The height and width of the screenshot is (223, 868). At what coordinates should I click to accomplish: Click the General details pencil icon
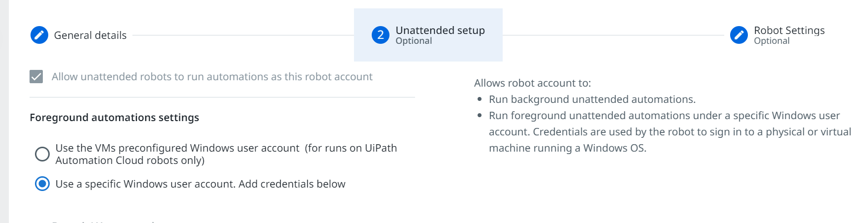point(39,35)
